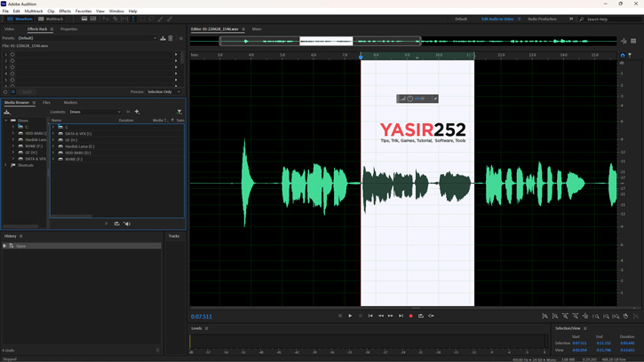Image resolution: width=644 pixels, height=362 pixels.
Task: Fast forward transport button
Action: pyautogui.click(x=391, y=316)
